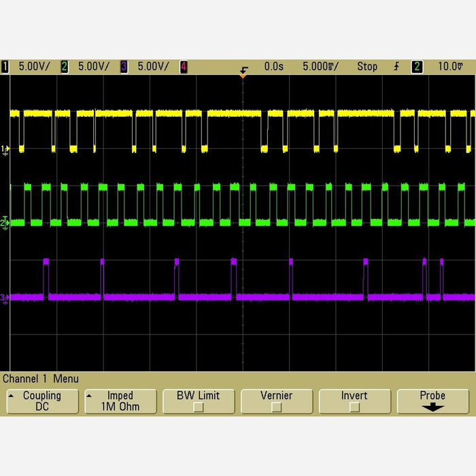476x476 pixels.
Task: Click the channel 1 yellow indicator badge
Action: (5, 67)
